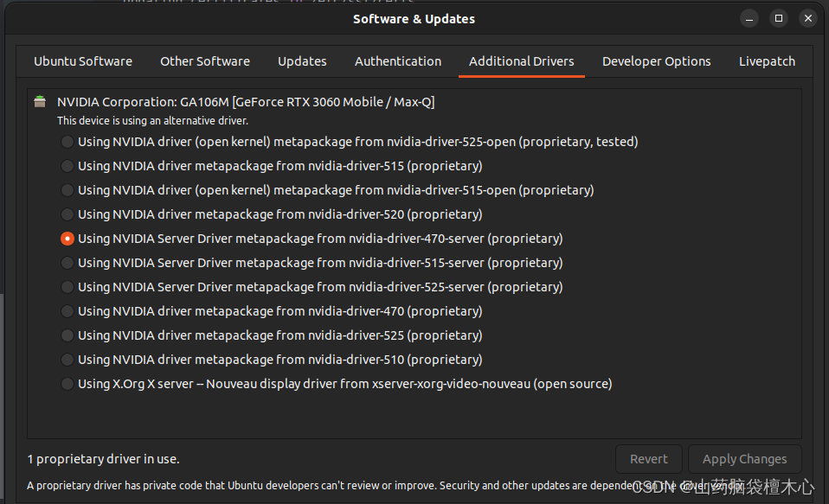The width and height of the screenshot is (829, 504).
Task: Choose nvidia-driver-515-server Server Driver
Action: pyautogui.click(x=67, y=263)
